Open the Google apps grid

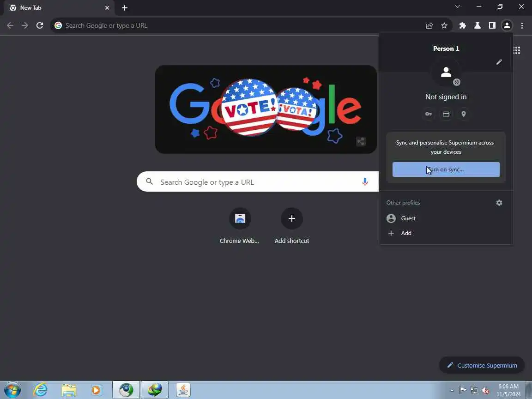[x=517, y=50]
